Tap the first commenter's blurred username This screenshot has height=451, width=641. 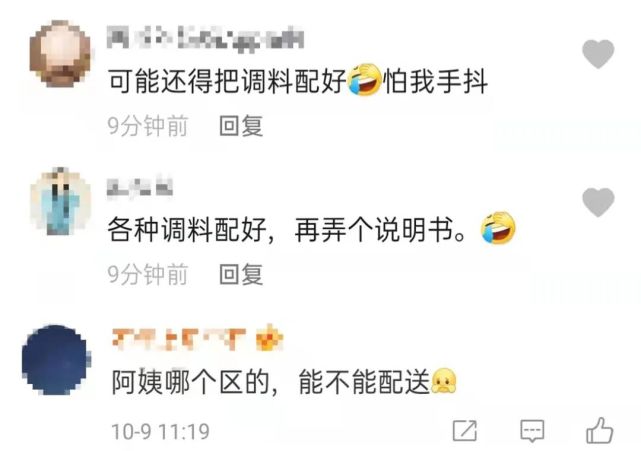point(205,38)
